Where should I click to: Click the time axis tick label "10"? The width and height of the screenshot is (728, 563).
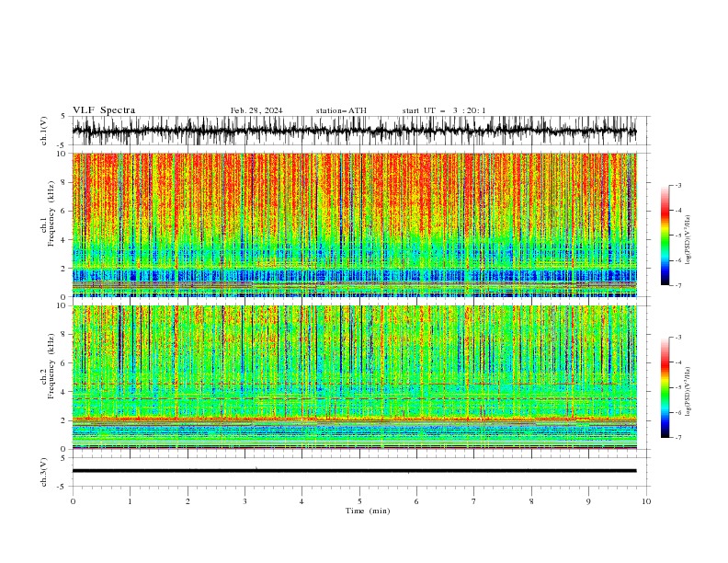646,501
